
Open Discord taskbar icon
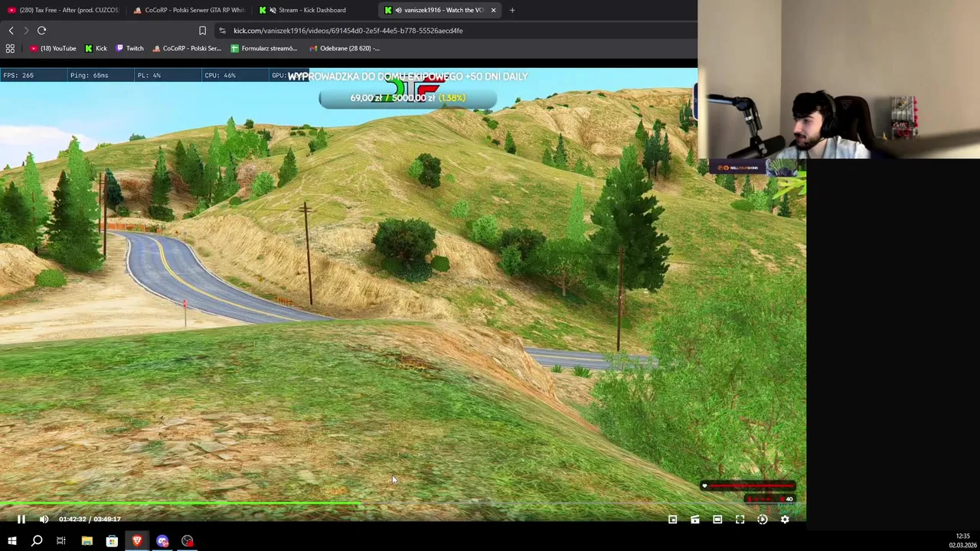click(x=162, y=541)
